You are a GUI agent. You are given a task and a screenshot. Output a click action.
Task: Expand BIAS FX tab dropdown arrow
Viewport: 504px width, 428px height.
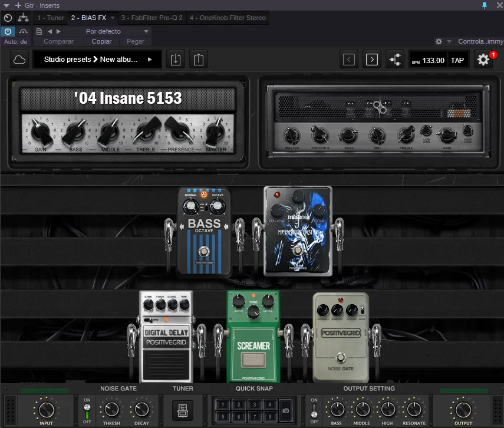pos(113,18)
